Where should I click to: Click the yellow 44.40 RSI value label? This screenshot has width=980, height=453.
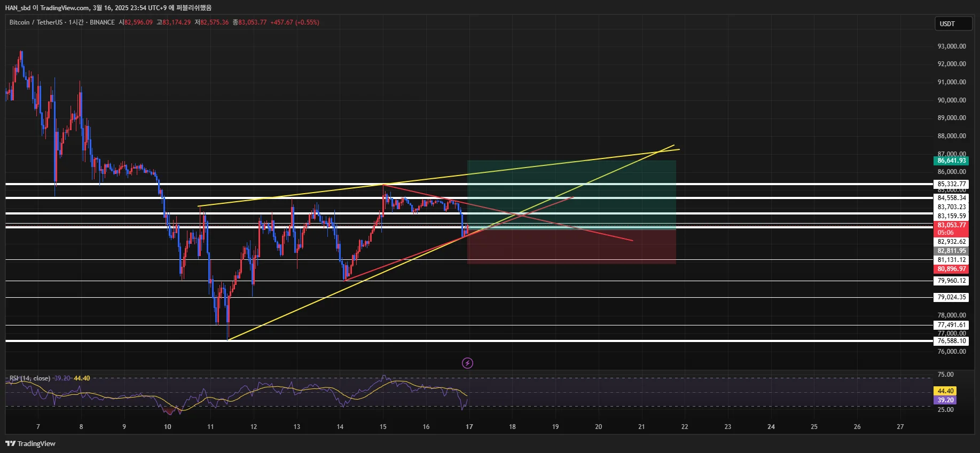click(945, 391)
